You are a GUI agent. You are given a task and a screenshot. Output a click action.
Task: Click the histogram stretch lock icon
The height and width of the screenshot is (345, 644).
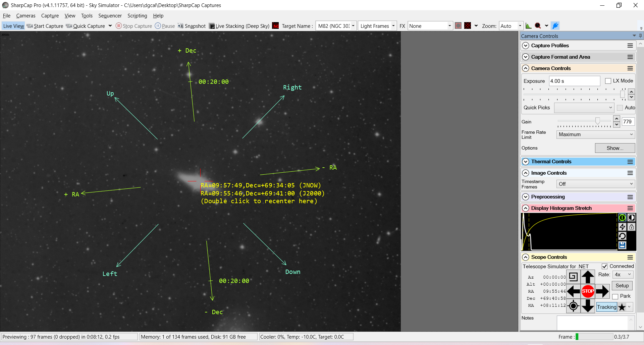point(632,227)
